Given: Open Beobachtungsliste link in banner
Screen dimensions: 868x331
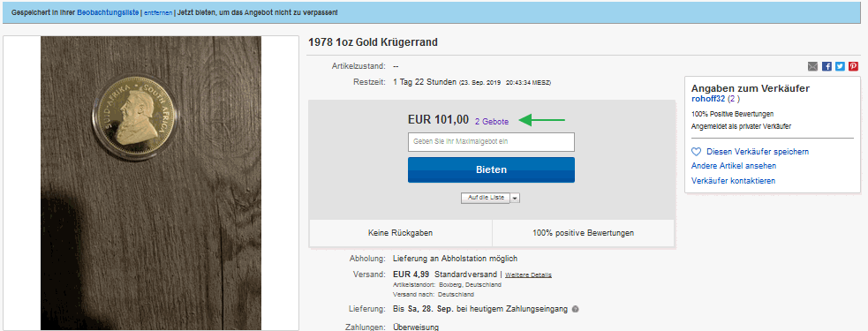Looking at the screenshot, I should [108, 12].
